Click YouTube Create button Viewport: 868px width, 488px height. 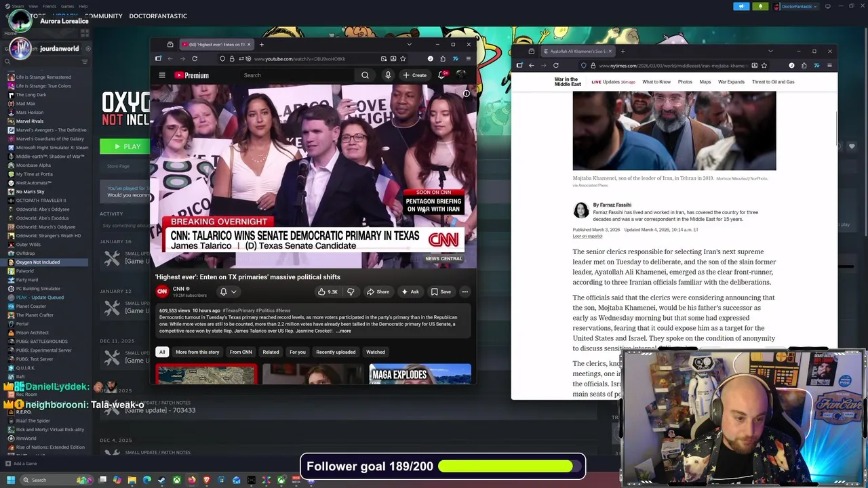click(x=414, y=75)
